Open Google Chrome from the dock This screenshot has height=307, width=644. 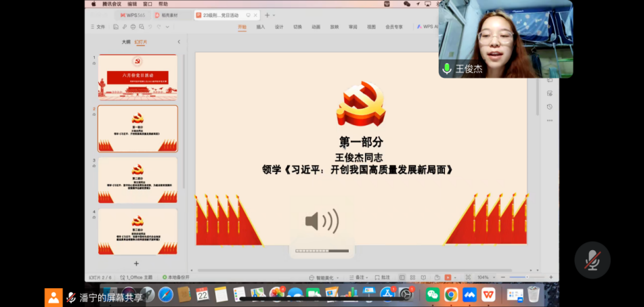tap(451, 294)
